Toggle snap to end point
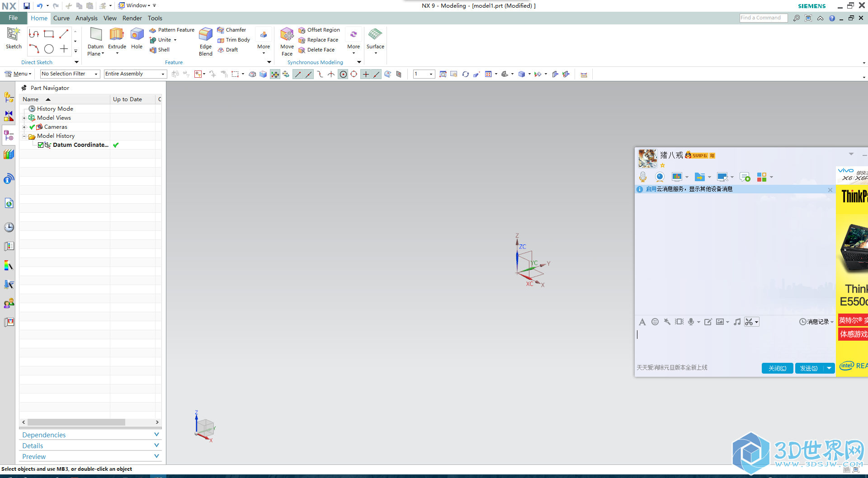868x478 pixels. (x=297, y=74)
